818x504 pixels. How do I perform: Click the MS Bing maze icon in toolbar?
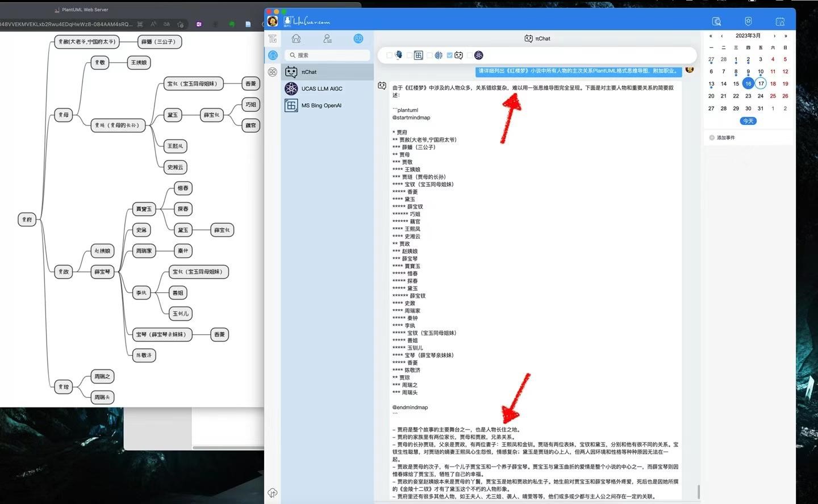click(418, 55)
